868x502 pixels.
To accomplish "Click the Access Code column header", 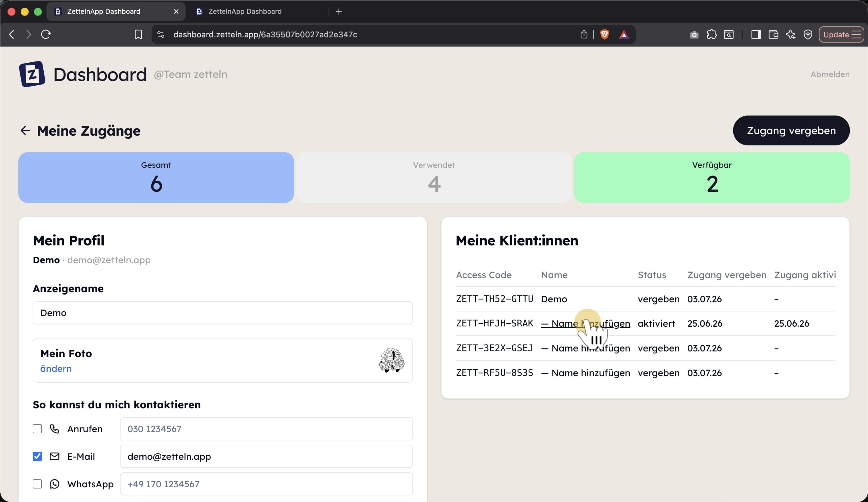I will [x=484, y=275].
